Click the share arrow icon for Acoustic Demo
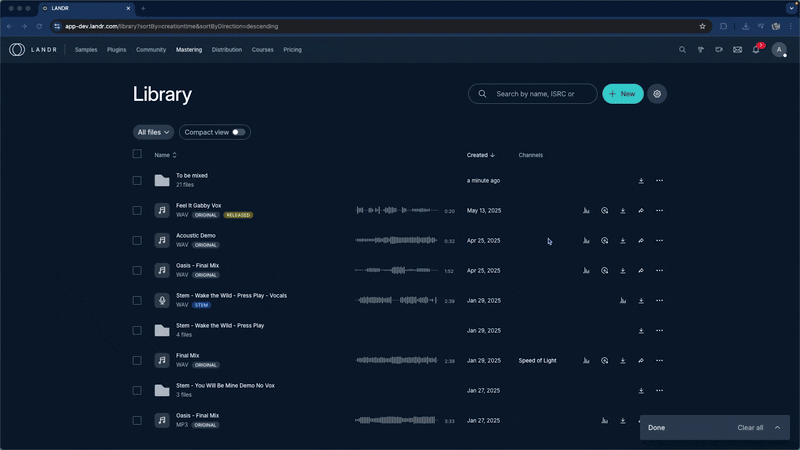The height and width of the screenshot is (450, 800). point(641,241)
